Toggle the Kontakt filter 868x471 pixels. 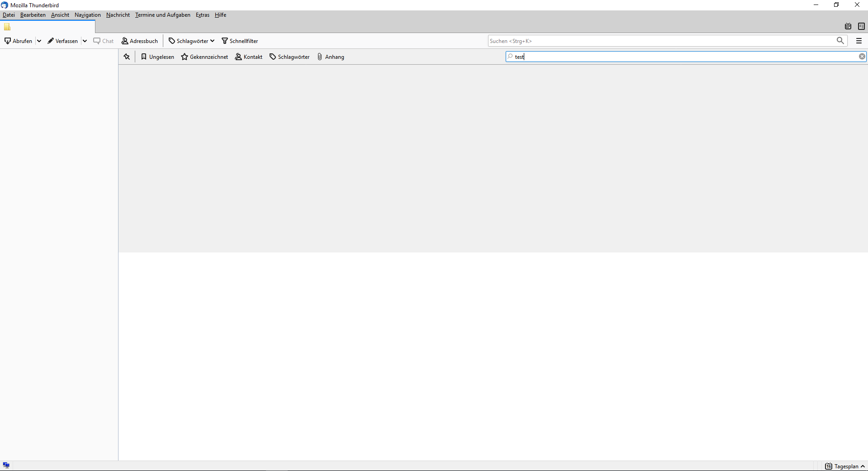[x=249, y=57]
